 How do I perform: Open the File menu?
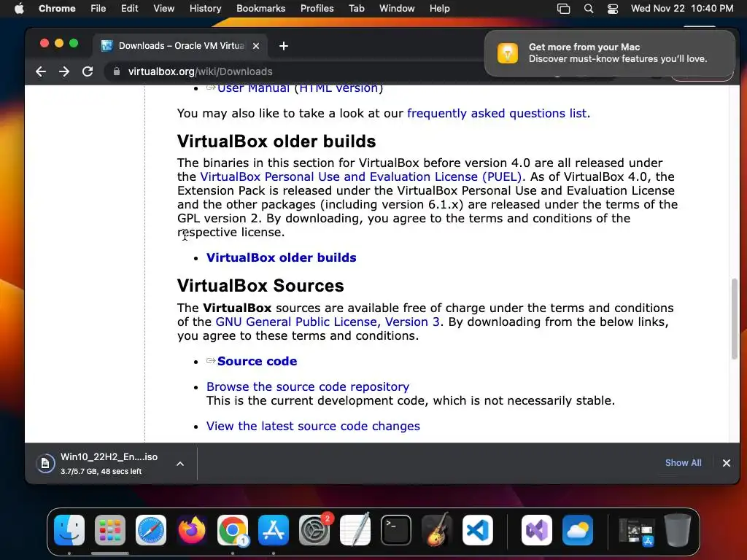[x=98, y=9]
